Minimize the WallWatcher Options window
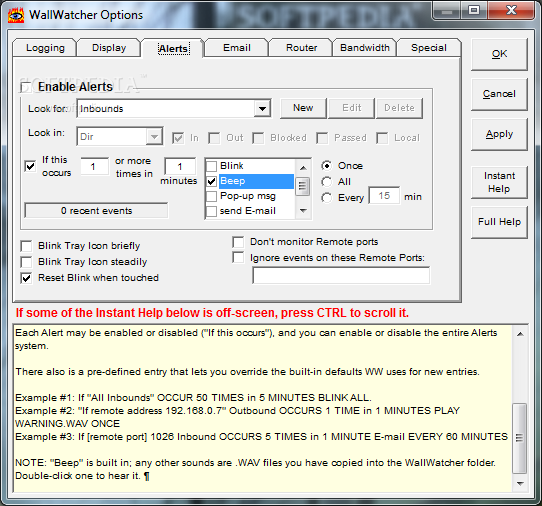This screenshot has height=506, width=542. pos(447,11)
